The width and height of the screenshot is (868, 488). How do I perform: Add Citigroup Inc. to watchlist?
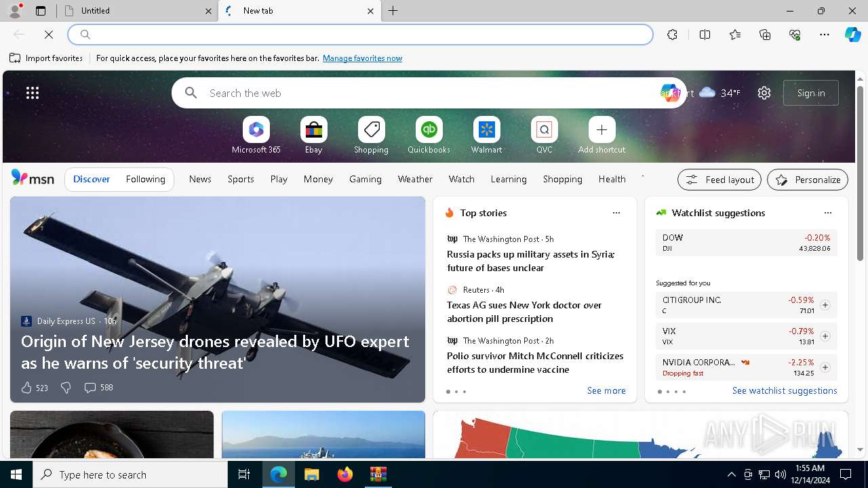tap(825, 305)
